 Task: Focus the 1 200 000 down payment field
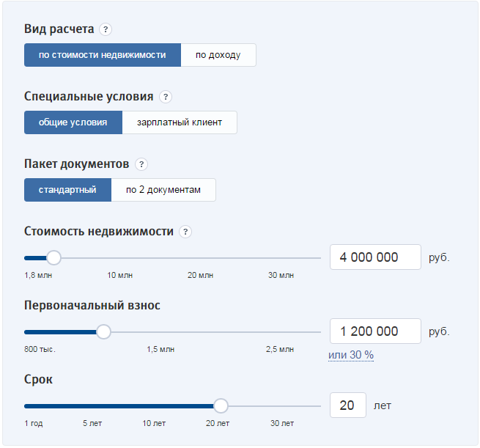(375, 331)
